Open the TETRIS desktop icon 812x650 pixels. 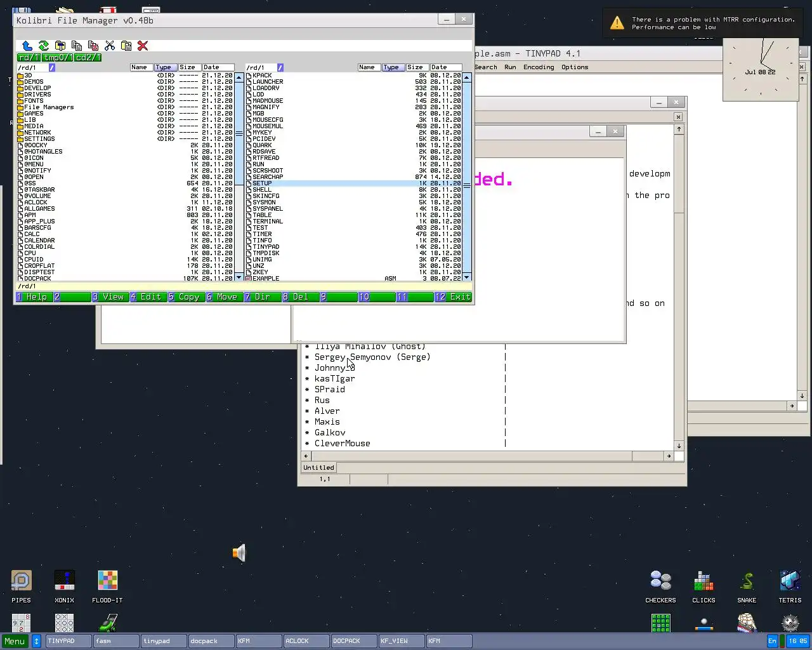[x=790, y=581]
